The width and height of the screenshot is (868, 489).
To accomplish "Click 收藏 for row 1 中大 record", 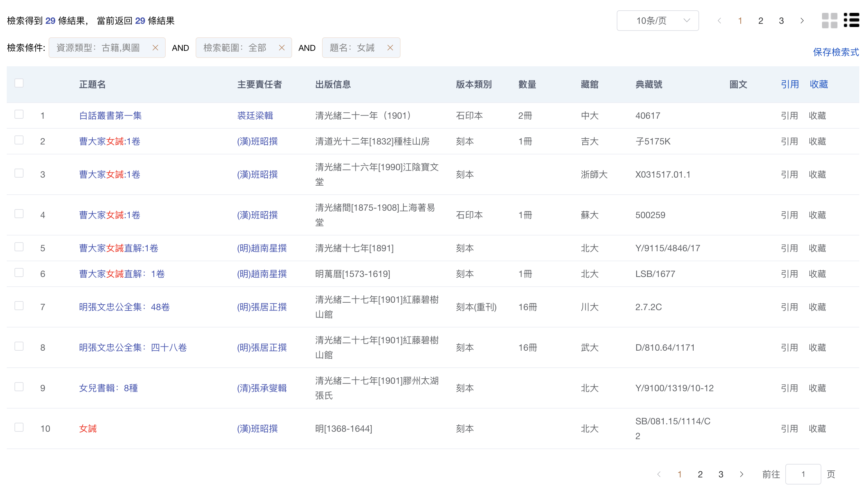I will [817, 115].
